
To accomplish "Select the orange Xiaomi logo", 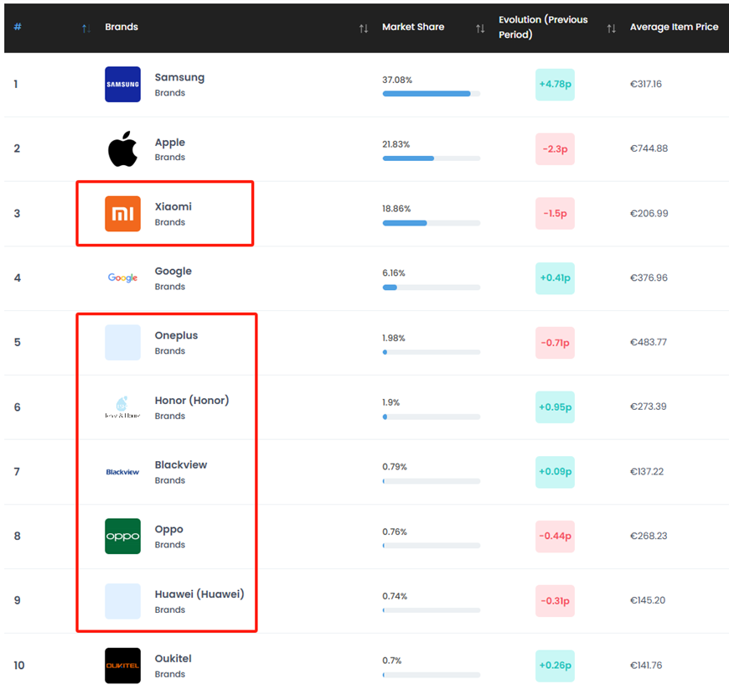I will coord(122,214).
